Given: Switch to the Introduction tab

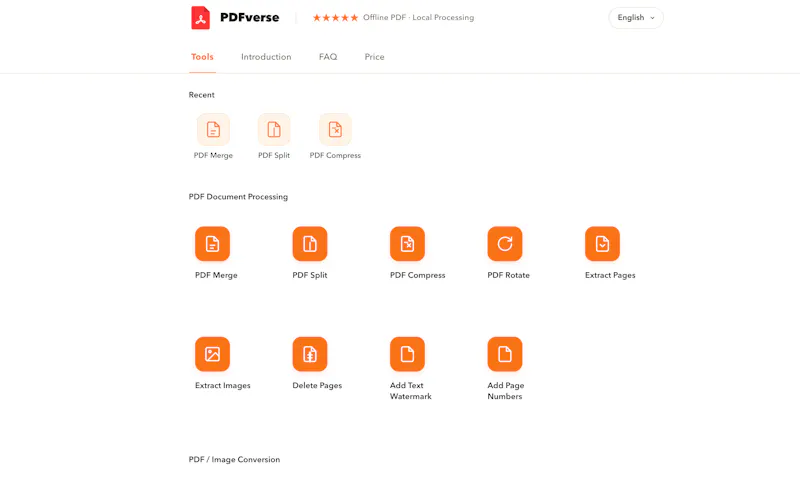Looking at the screenshot, I should click(266, 57).
